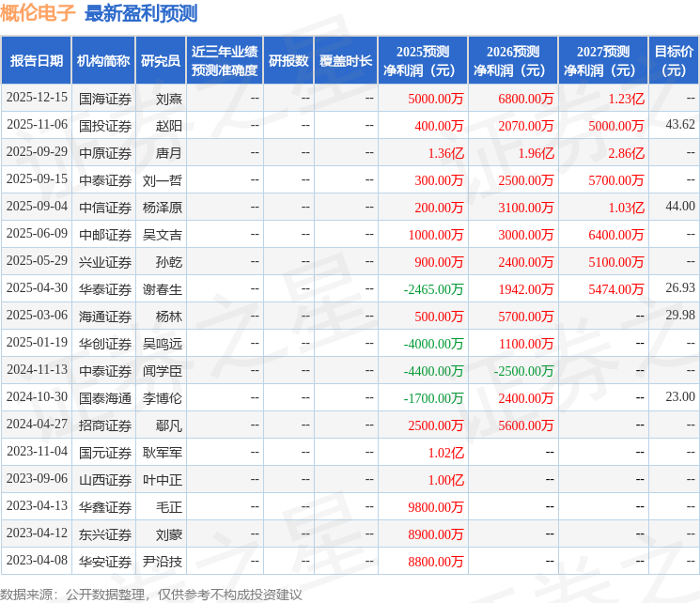This screenshot has height=603, width=700.
Task: Click the -2465.00万 forecast value
Action: point(433,289)
